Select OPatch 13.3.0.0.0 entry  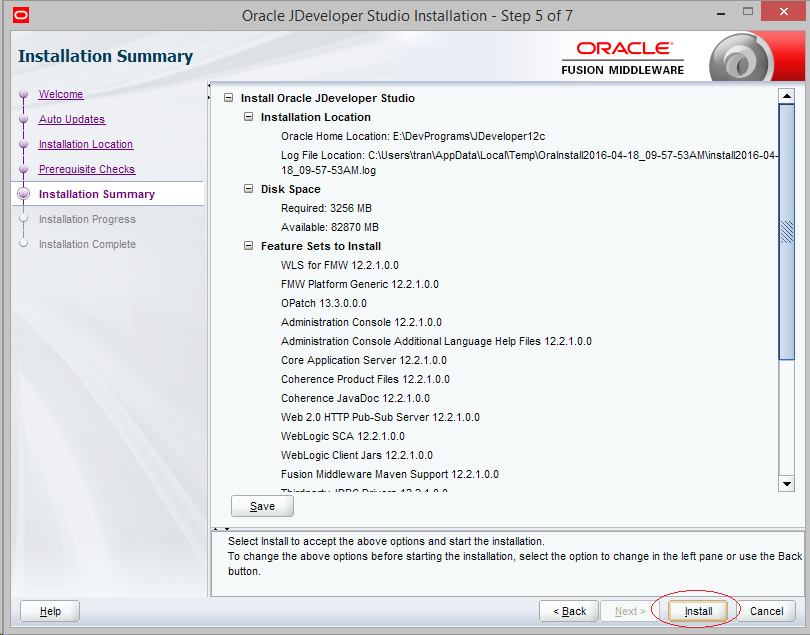(x=323, y=303)
